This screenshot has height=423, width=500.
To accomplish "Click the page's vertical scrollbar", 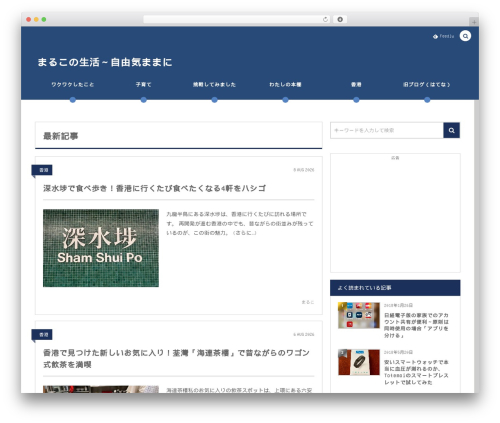I will click(477, 246).
